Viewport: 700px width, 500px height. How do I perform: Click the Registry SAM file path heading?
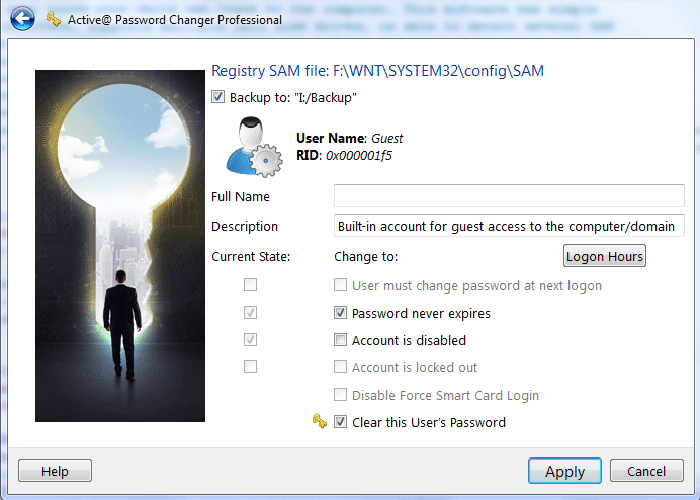click(377, 71)
